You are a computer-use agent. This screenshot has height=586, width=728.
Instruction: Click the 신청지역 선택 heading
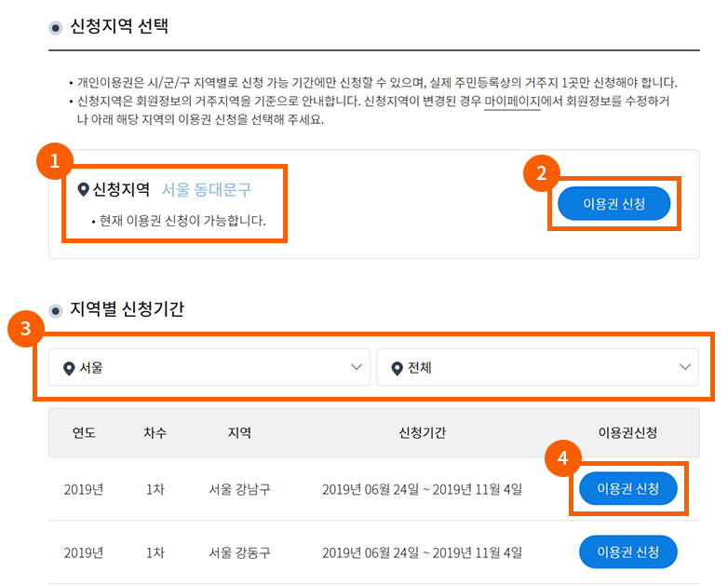[x=119, y=26]
